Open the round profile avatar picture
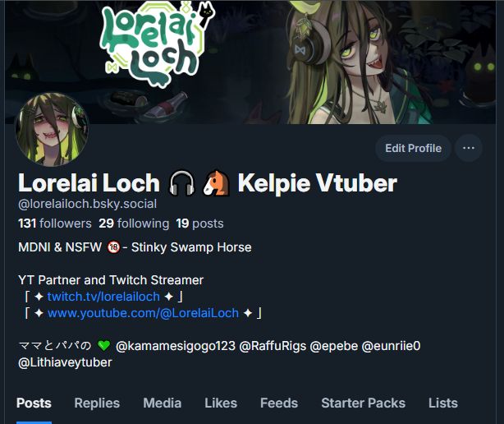504x424 pixels. pos(52,130)
